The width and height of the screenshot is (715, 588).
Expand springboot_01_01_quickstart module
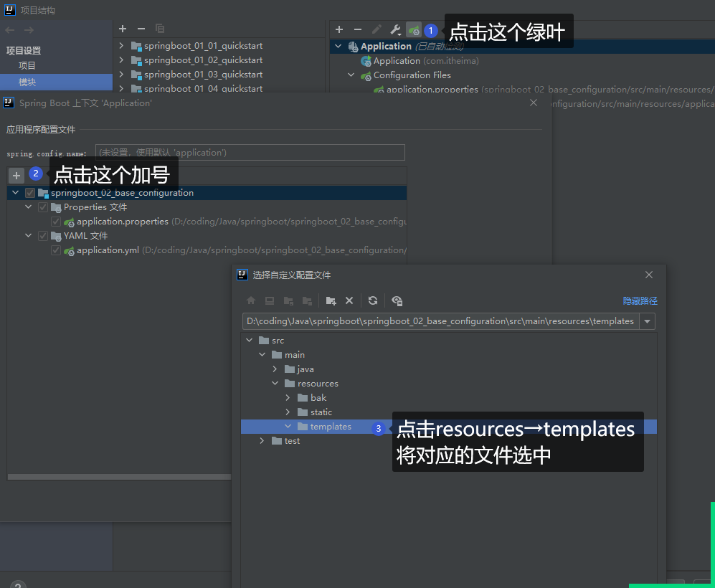coord(121,46)
